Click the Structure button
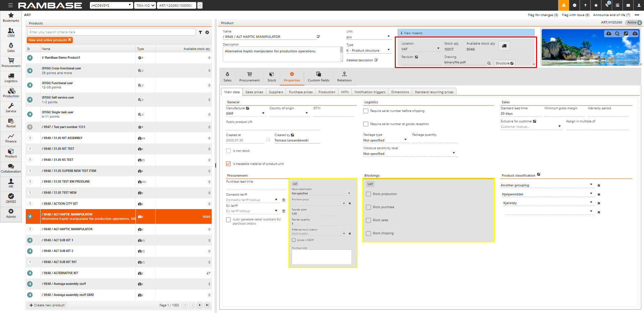The height and width of the screenshot is (314, 644). (x=504, y=63)
